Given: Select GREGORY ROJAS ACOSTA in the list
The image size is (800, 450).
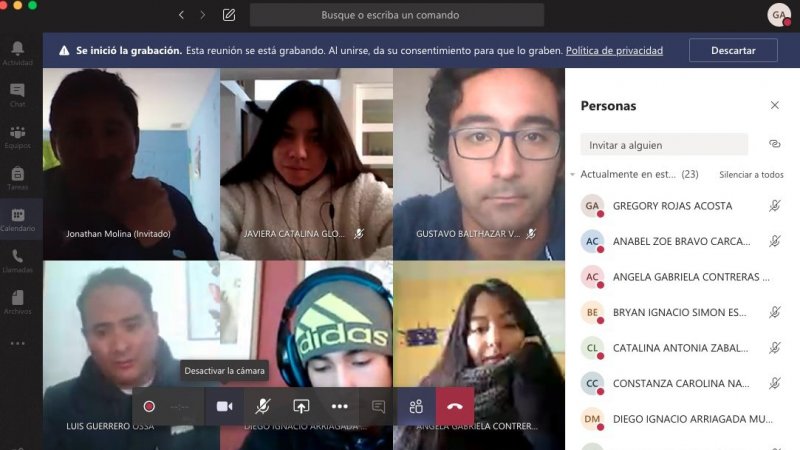Looking at the screenshot, I should [682, 206].
